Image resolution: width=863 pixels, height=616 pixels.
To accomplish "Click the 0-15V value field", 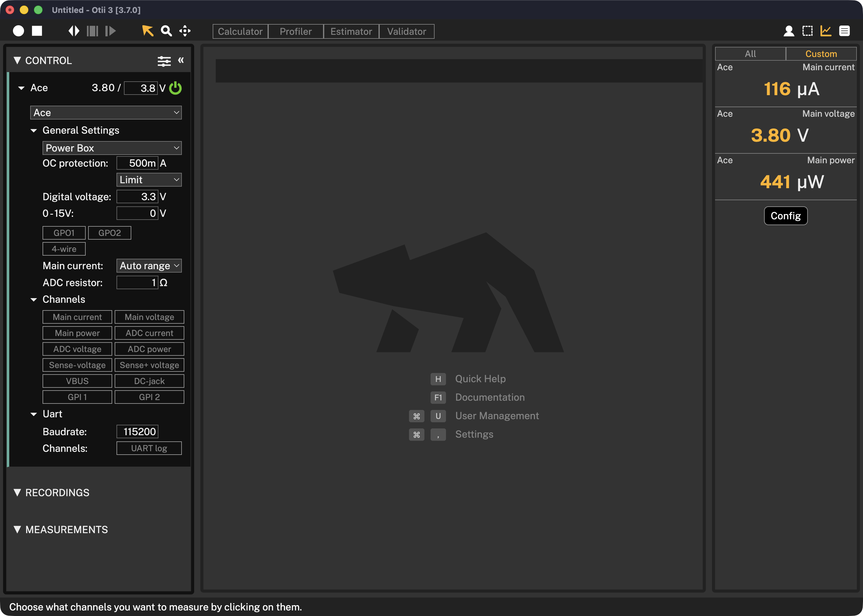I will click(137, 213).
